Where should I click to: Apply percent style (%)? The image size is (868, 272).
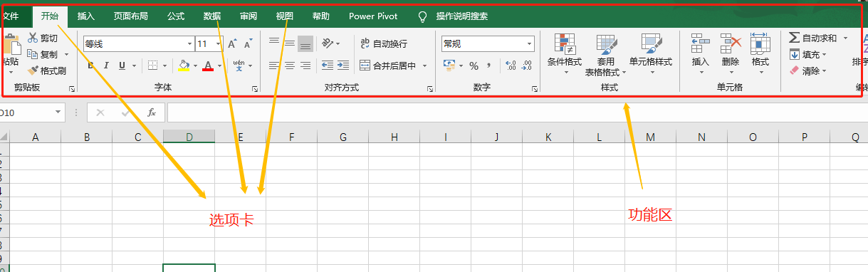click(x=474, y=66)
